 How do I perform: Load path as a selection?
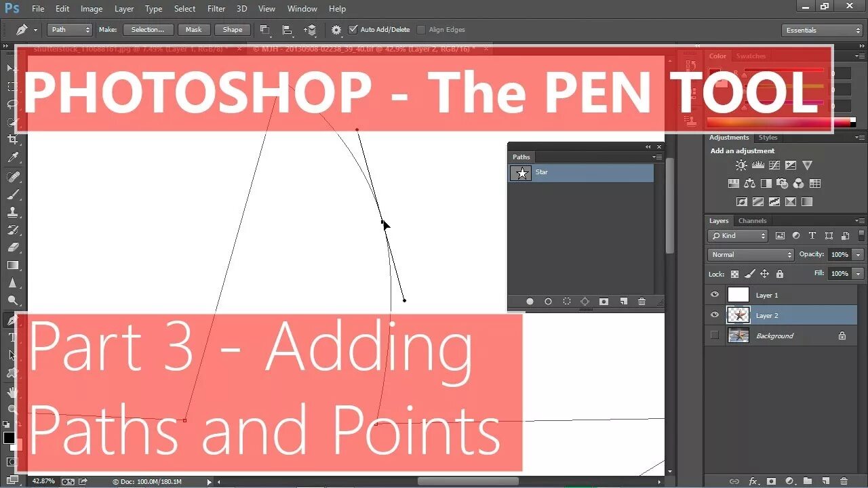click(x=567, y=302)
